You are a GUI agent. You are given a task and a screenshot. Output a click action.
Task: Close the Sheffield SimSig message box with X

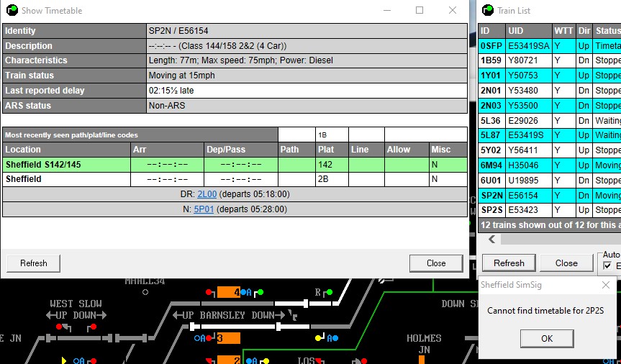click(x=606, y=285)
